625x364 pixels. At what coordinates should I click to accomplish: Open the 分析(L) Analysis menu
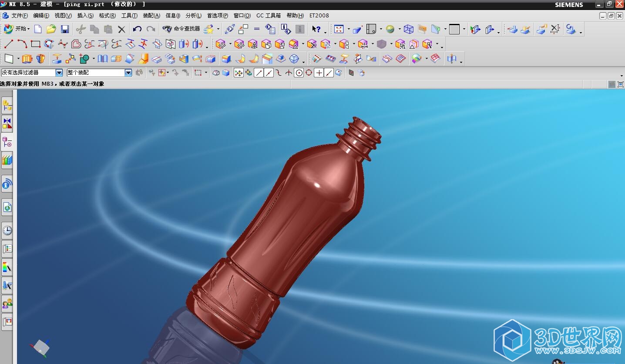194,16
